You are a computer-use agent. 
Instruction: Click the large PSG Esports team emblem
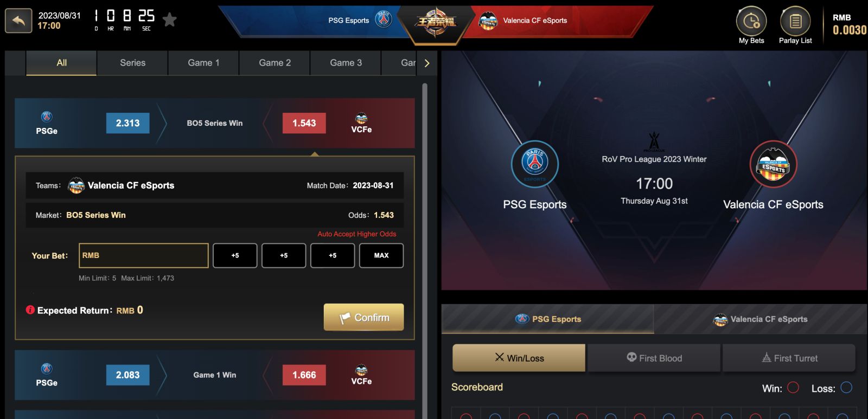[x=535, y=164]
